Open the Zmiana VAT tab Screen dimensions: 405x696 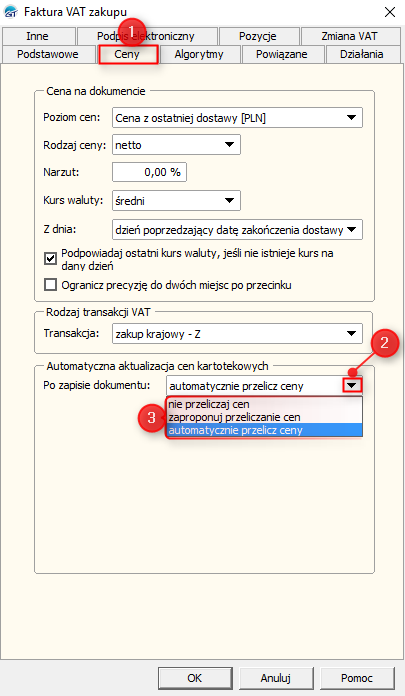click(349, 36)
